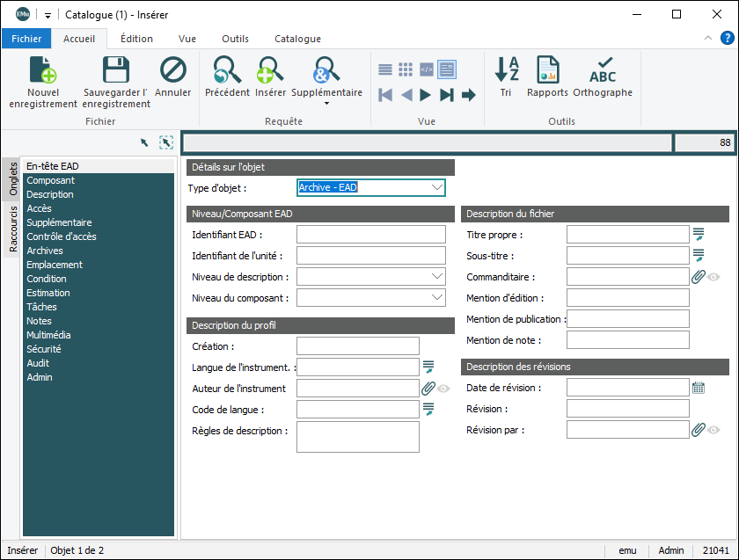Jump to next record playback arrow
Image resolution: width=739 pixels, height=560 pixels.
[426, 95]
